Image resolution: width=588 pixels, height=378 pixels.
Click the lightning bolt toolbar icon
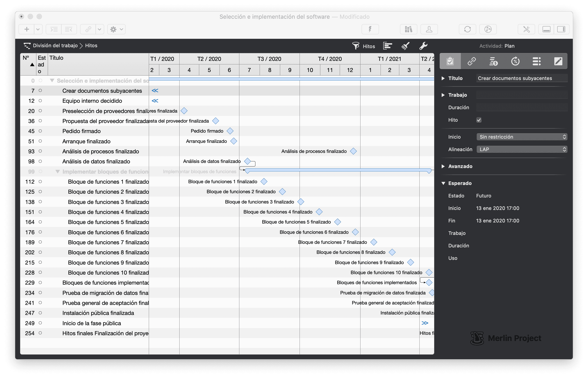coord(370,29)
